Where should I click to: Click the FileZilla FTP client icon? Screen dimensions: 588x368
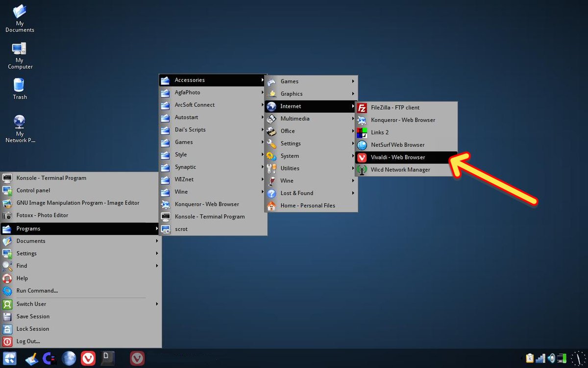click(362, 108)
